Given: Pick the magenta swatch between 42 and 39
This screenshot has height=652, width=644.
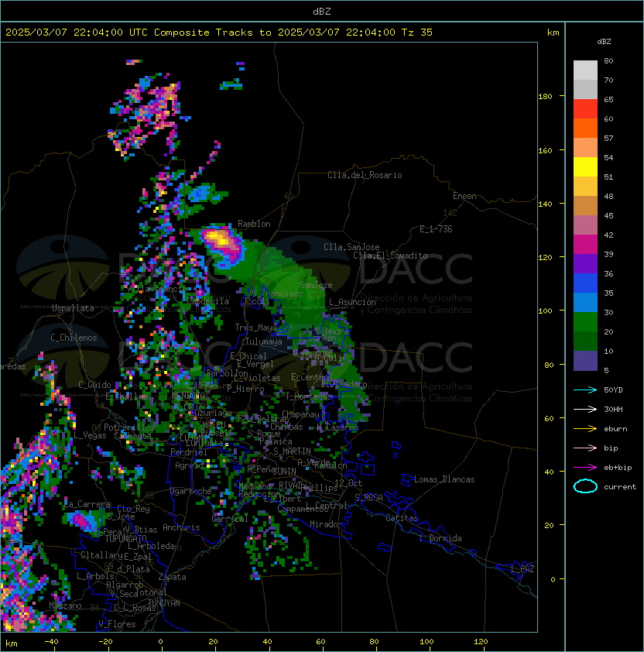Looking at the screenshot, I should pyautogui.click(x=585, y=245).
